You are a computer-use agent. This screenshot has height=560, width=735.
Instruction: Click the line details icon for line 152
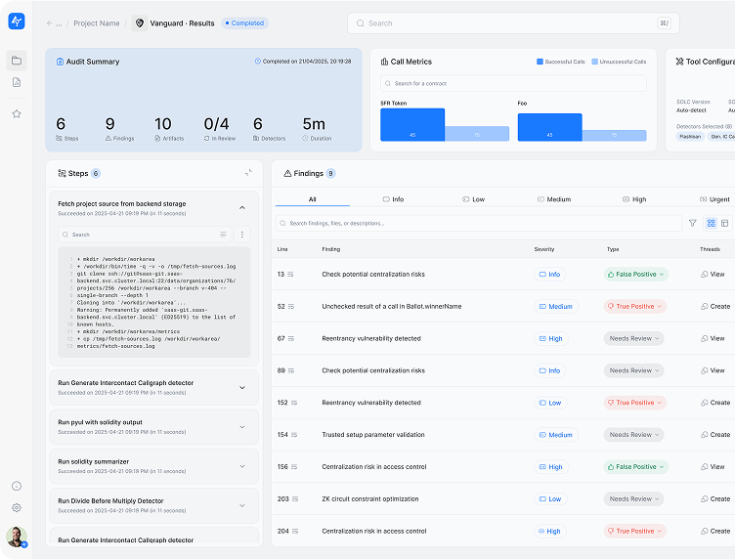pyautogui.click(x=294, y=403)
